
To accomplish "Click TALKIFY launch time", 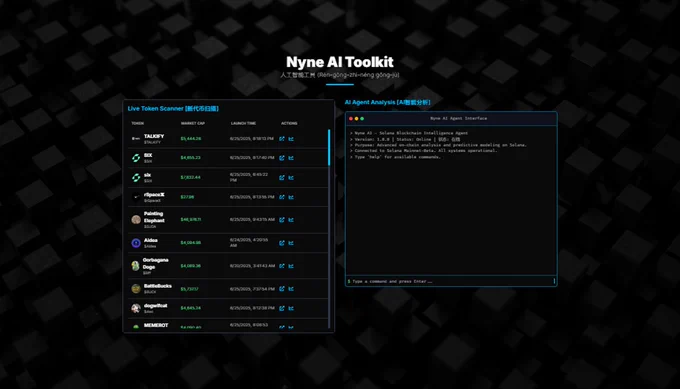I will [252, 139].
